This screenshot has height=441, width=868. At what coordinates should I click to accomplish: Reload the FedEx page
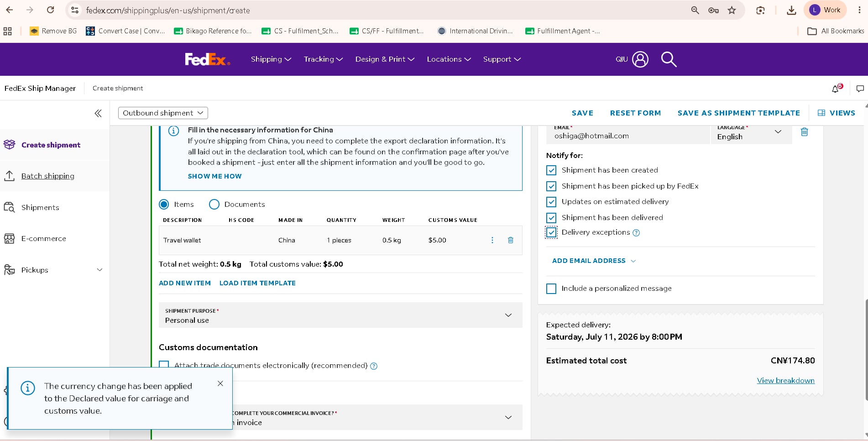coord(51,10)
